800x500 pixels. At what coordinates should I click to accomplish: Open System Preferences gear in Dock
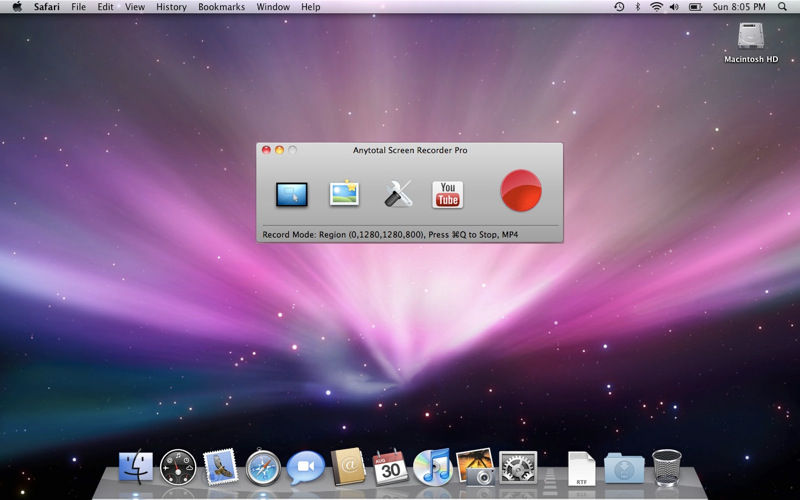[518, 467]
